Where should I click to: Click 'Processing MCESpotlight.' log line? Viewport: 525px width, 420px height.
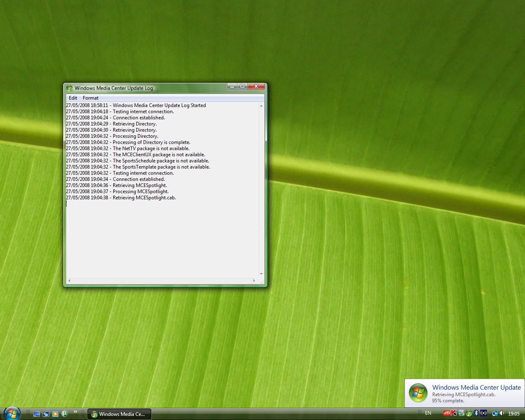pyautogui.click(x=117, y=192)
